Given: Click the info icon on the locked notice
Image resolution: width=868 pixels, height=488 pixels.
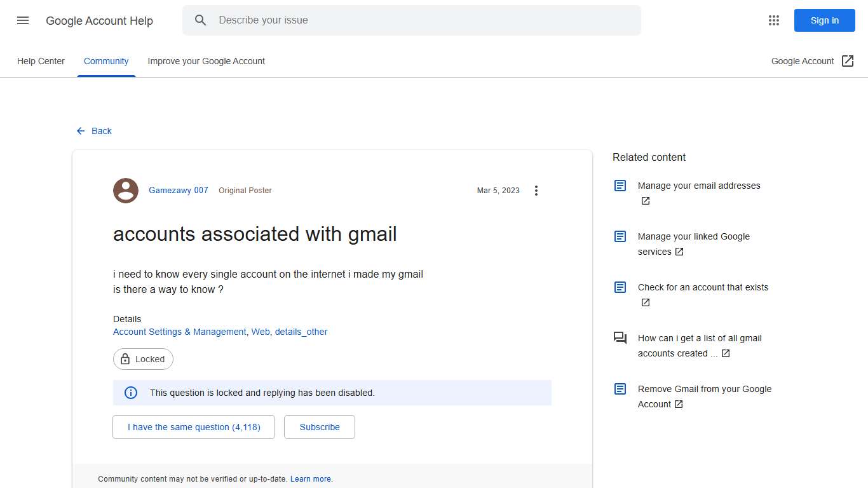Looking at the screenshot, I should click(x=130, y=393).
